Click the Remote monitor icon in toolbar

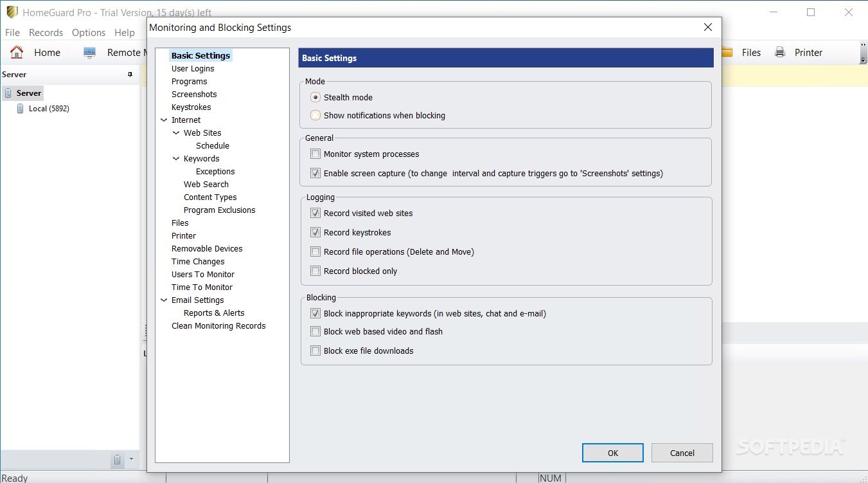coord(89,53)
